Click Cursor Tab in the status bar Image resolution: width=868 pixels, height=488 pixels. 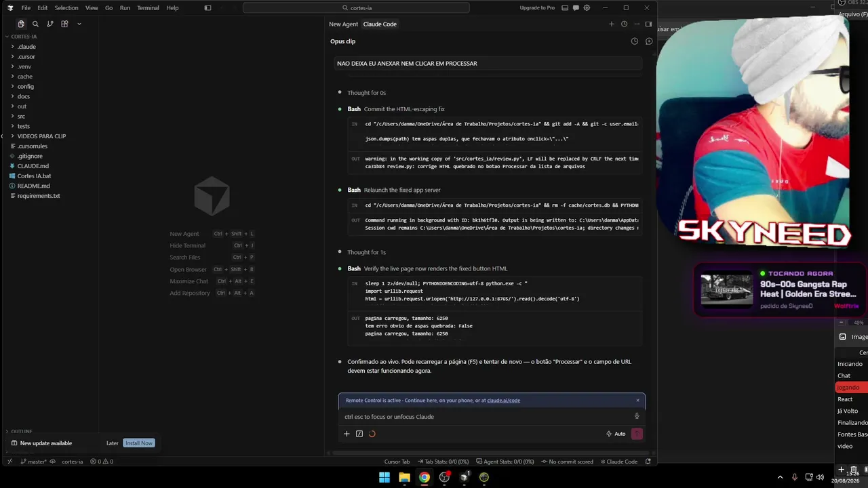click(x=397, y=462)
